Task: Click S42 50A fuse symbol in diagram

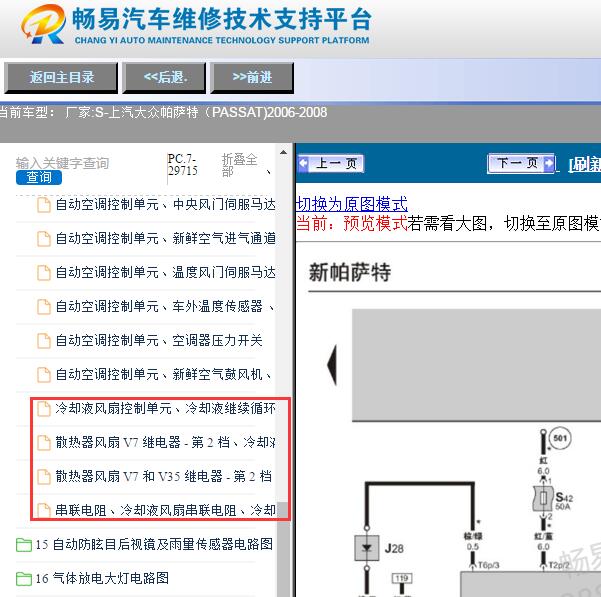Action: click(544, 499)
